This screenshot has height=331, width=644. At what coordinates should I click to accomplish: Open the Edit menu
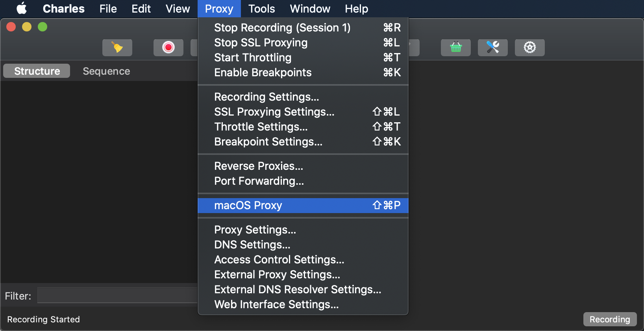pos(141,9)
